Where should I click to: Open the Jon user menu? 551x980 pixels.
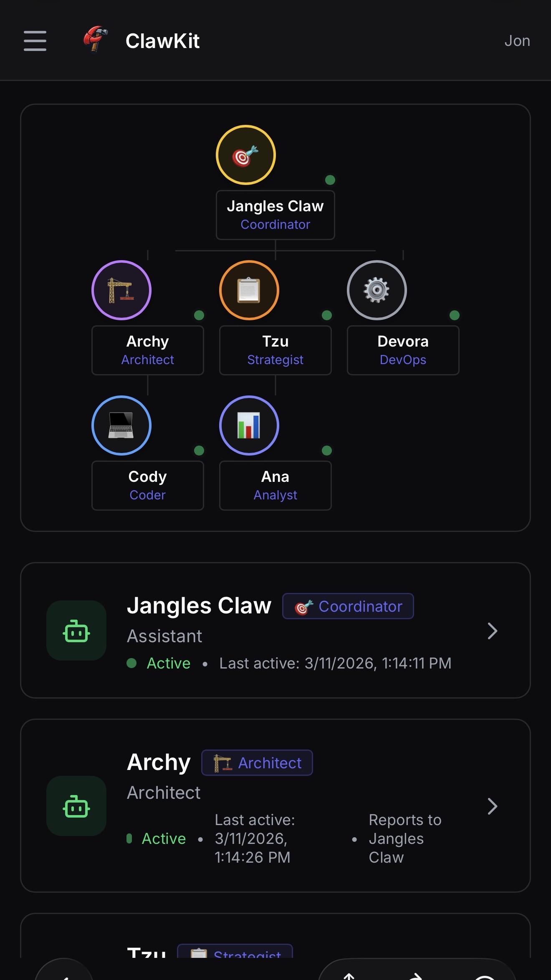(x=517, y=41)
